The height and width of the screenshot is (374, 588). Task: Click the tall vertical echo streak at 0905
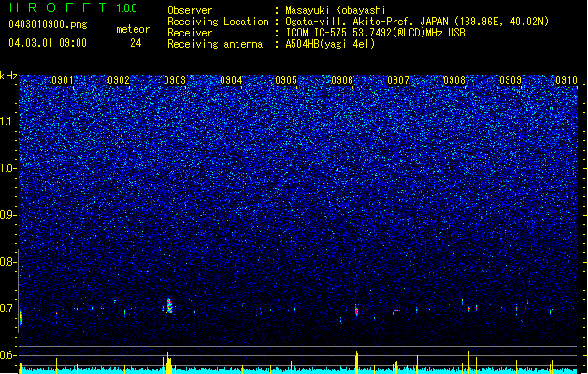(294, 274)
